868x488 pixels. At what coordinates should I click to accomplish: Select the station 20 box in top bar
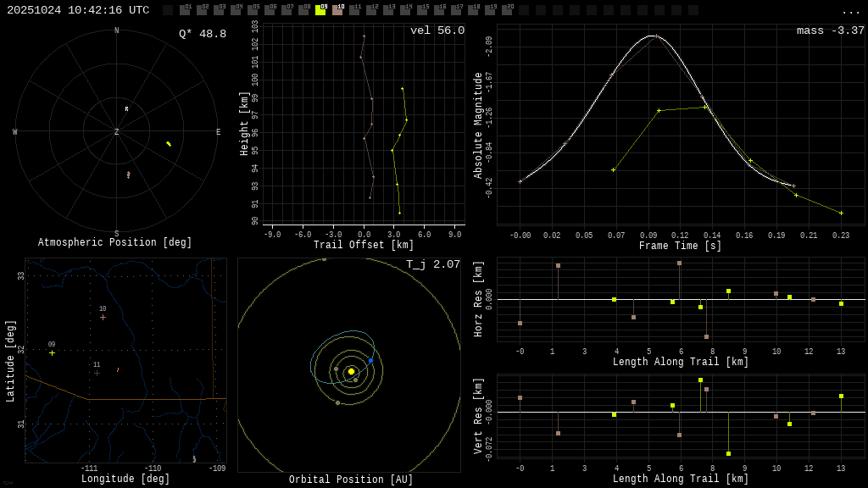(507, 10)
